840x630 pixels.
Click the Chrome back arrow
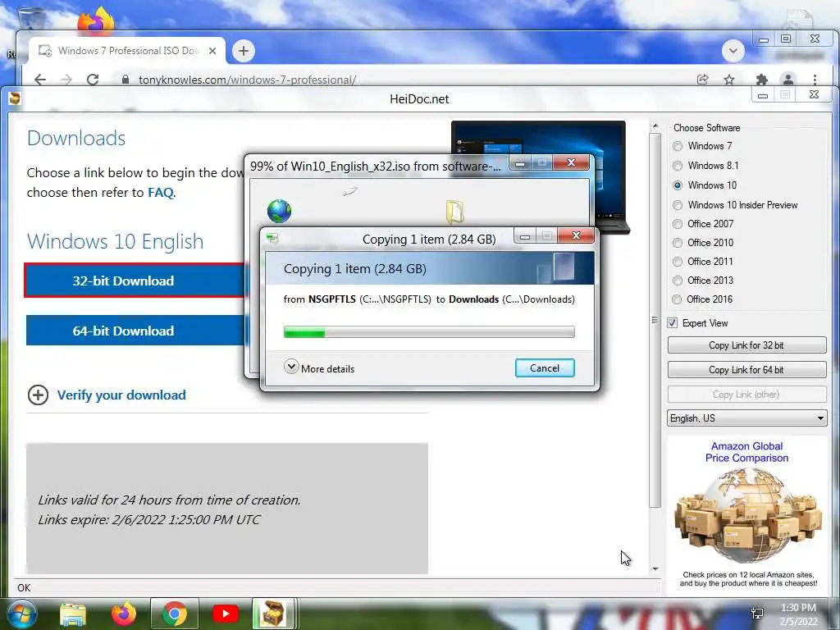pyautogui.click(x=40, y=80)
